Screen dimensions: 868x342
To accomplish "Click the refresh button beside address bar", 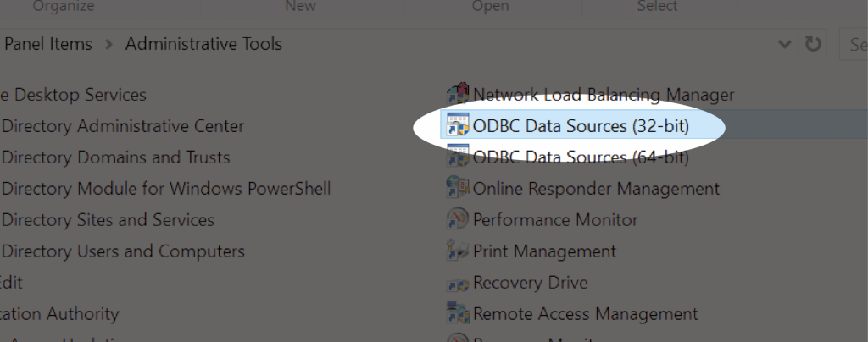I will [x=813, y=44].
